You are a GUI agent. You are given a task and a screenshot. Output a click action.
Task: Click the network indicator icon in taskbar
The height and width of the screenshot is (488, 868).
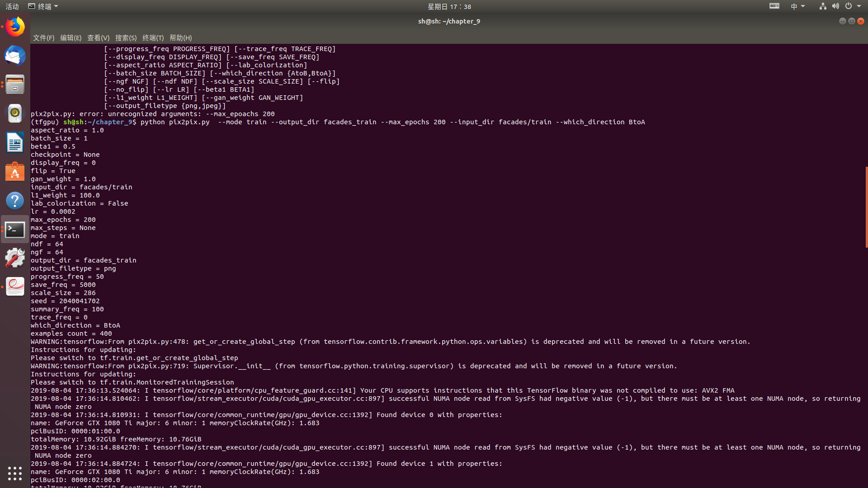823,6
